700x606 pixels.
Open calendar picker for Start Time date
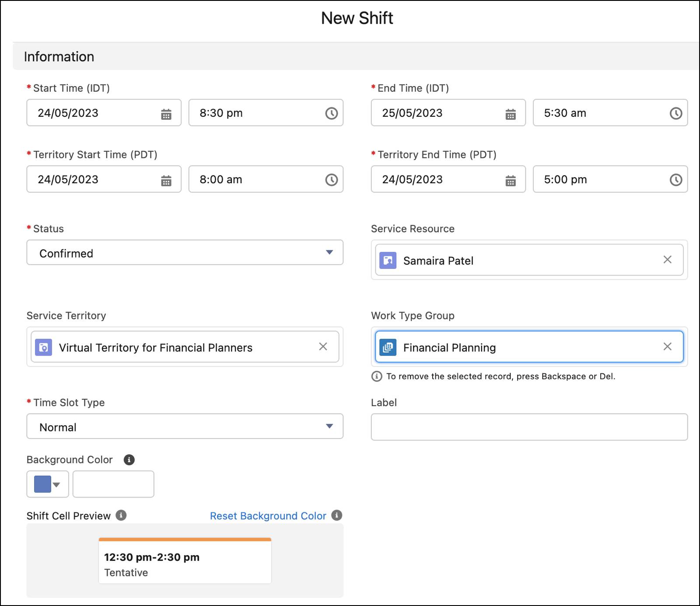(x=166, y=114)
